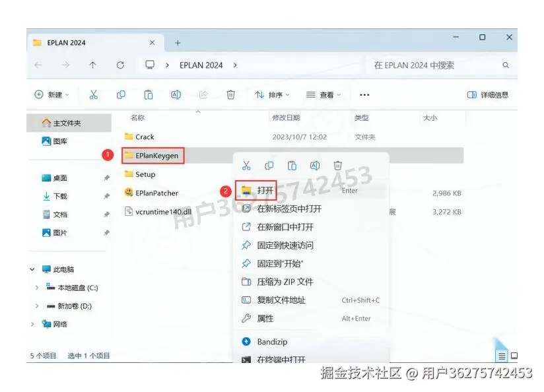
Task: Open 桌面 in the sidebar
Action: click(x=55, y=178)
